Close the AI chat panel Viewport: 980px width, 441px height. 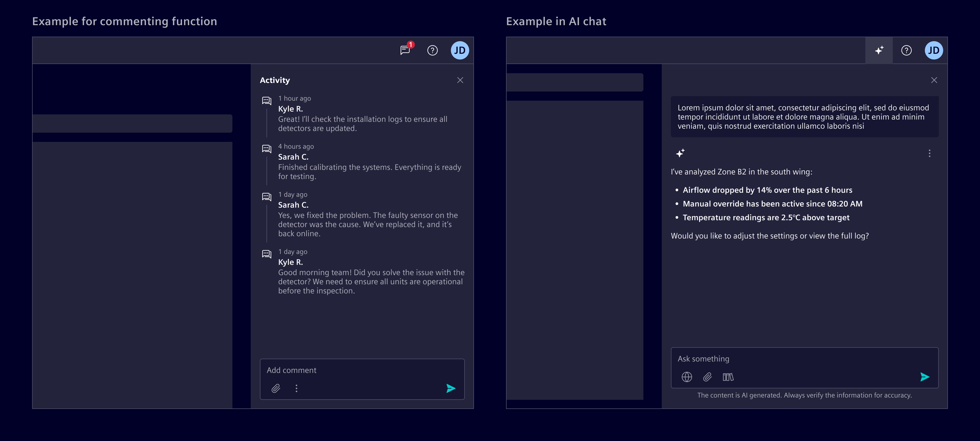(934, 80)
